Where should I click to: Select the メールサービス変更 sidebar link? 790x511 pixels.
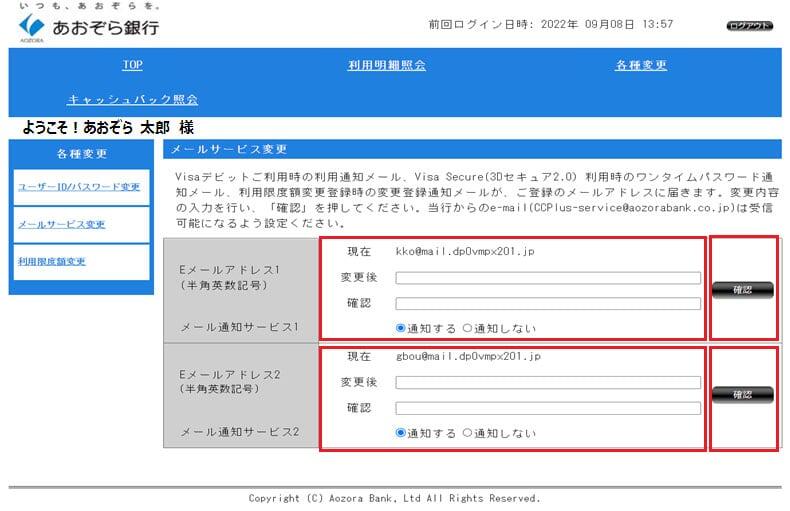61,224
